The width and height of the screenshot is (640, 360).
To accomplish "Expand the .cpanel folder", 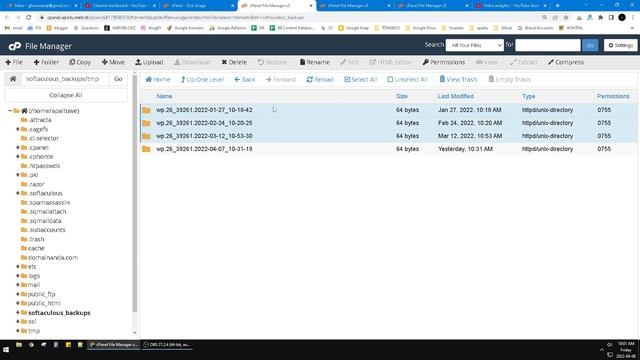I will 18,147.
